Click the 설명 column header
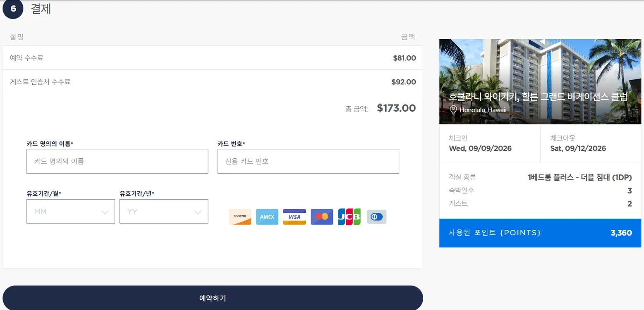Viewport: 644px width, 310px height. 17,37
